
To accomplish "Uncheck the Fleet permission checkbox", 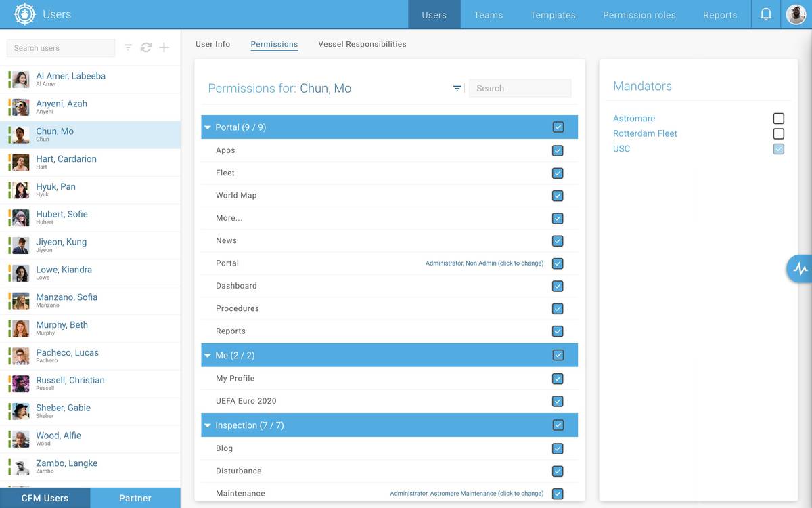I will click(x=558, y=173).
